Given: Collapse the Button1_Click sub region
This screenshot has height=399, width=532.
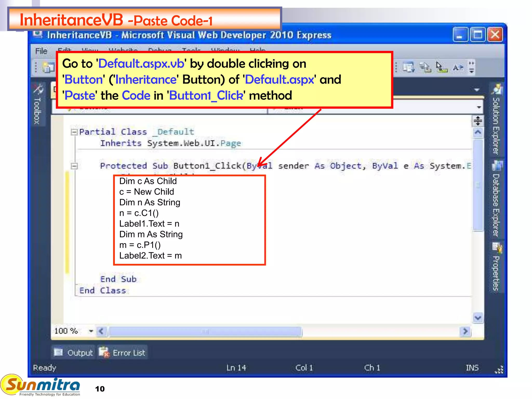Looking at the screenshot, I should (x=74, y=166).
